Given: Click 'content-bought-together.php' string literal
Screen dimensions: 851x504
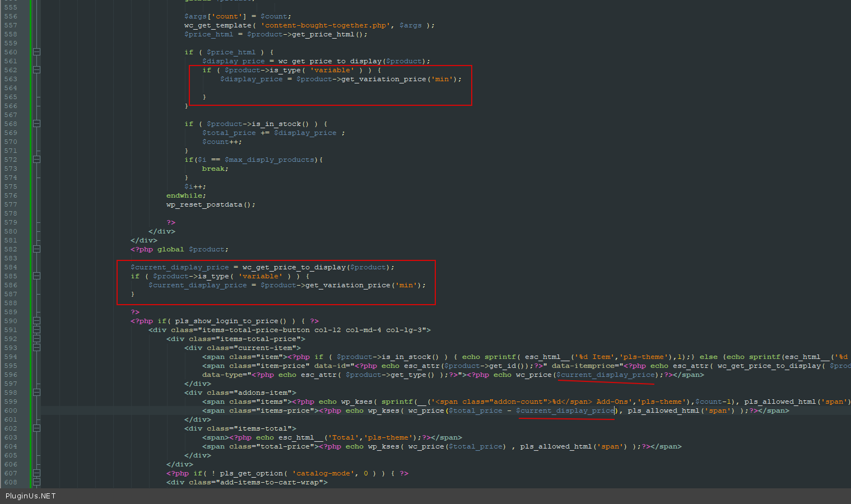Looking at the screenshot, I should [325, 25].
